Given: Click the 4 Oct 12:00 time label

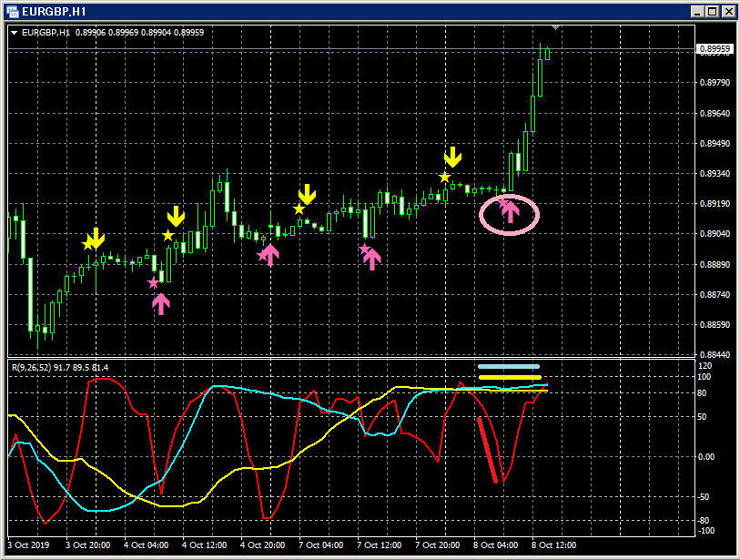Looking at the screenshot, I should (205, 545).
